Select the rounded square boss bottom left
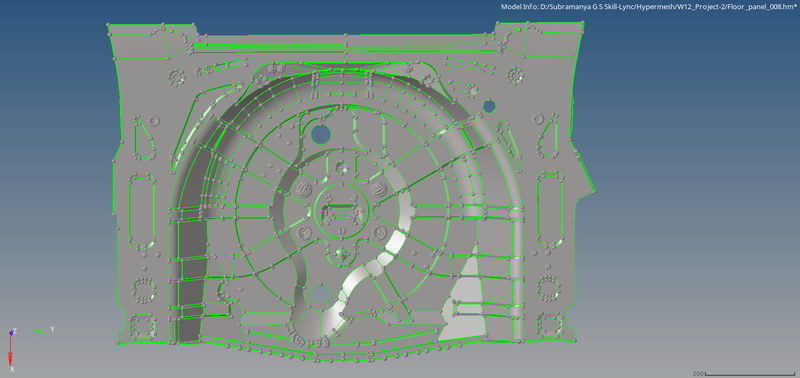Viewport: 800px width, 378px height. [142, 325]
